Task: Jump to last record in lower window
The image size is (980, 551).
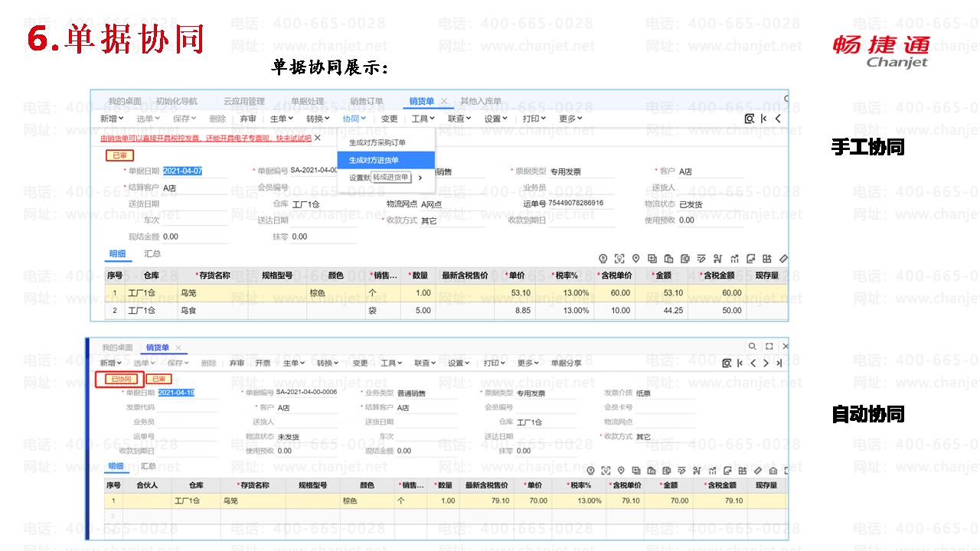Action: pyautogui.click(x=779, y=363)
